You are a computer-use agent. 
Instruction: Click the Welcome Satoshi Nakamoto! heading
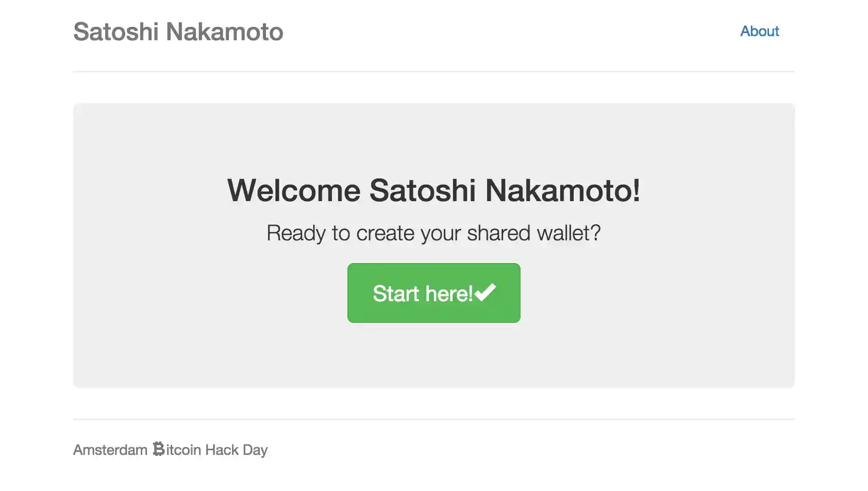coord(433,190)
